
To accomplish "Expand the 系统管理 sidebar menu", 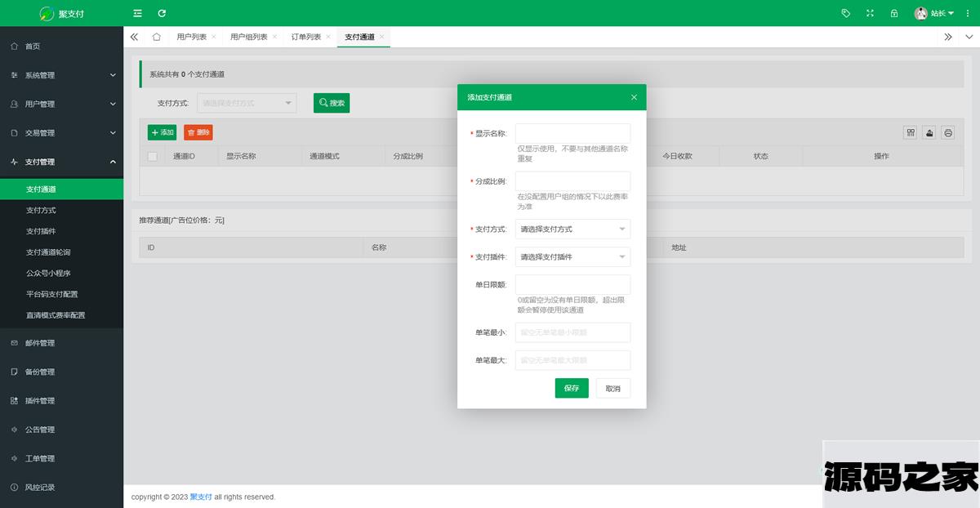I will point(61,75).
